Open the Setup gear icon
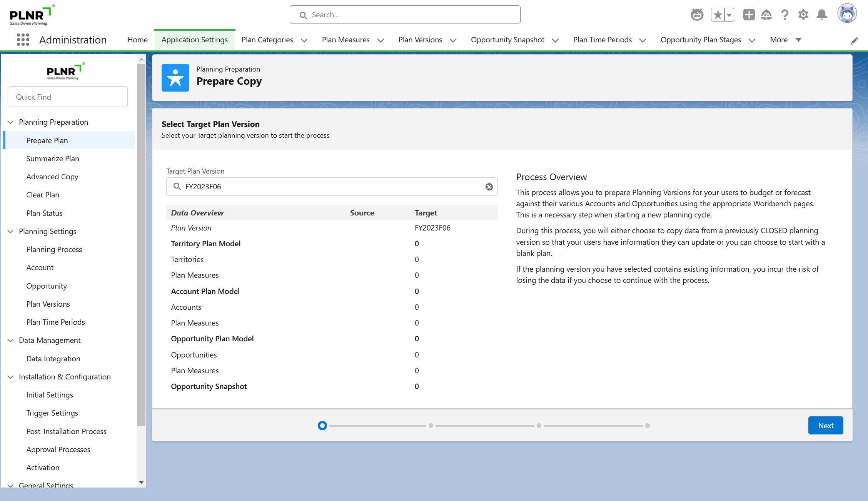The width and height of the screenshot is (868, 501). pos(803,15)
